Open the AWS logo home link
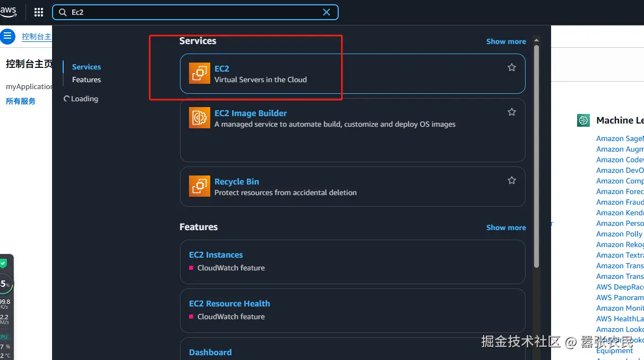644x360 pixels. (8, 12)
